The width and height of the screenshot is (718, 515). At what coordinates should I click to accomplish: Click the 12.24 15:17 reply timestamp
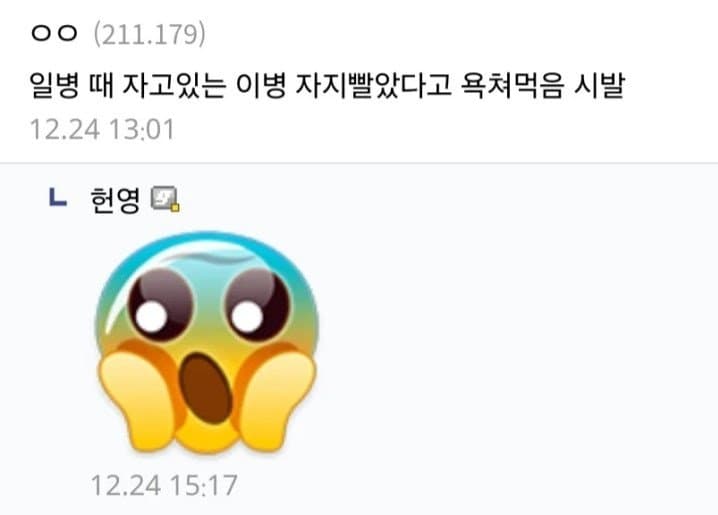click(164, 485)
